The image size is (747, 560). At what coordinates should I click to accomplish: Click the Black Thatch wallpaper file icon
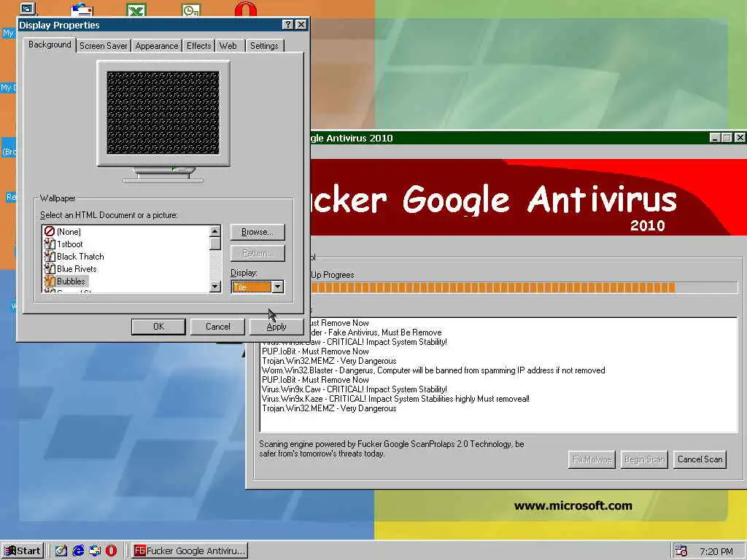coord(50,256)
